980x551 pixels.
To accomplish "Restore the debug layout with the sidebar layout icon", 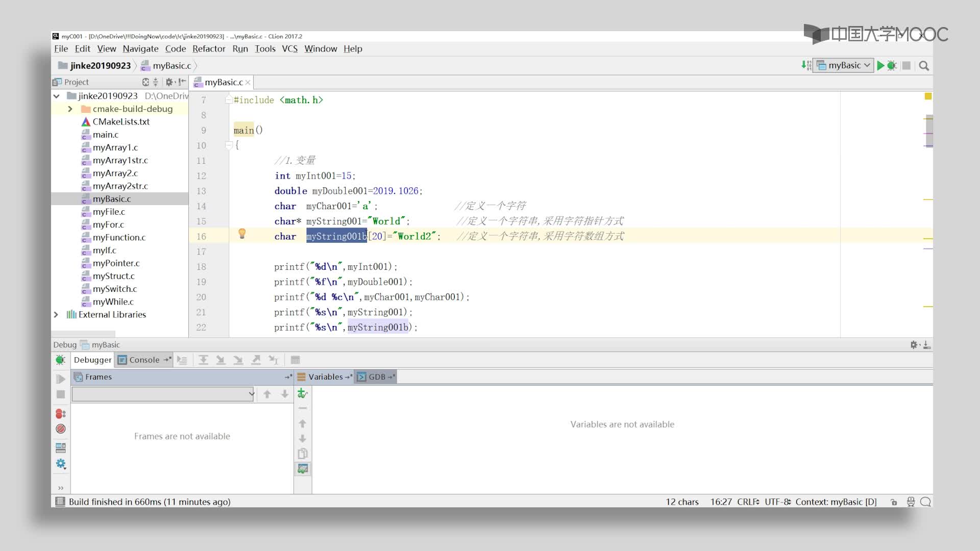I will tap(61, 448).
